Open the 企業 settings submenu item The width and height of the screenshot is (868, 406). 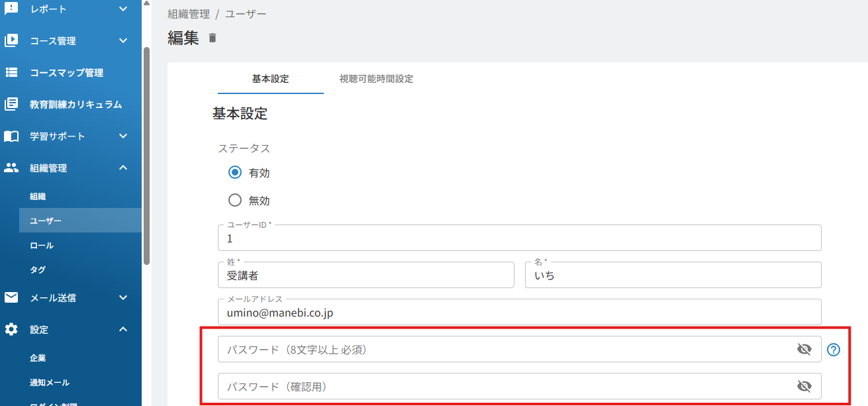[38, 358]
